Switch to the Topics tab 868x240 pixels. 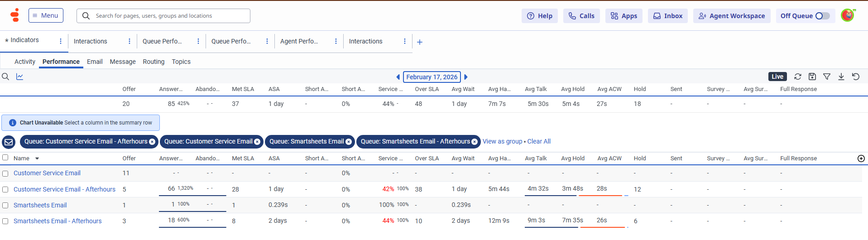pyautogui.click(x=181, y=62)
